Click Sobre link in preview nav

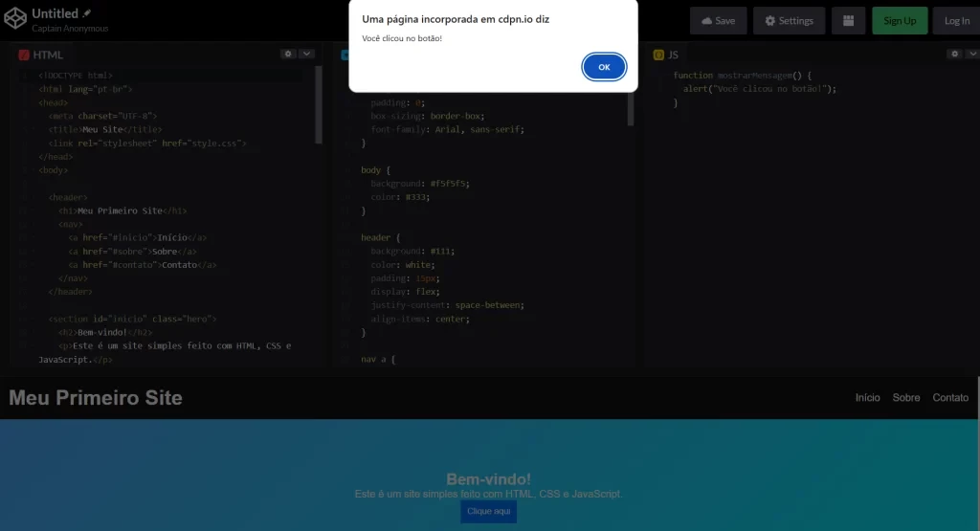tap(905, 397)
